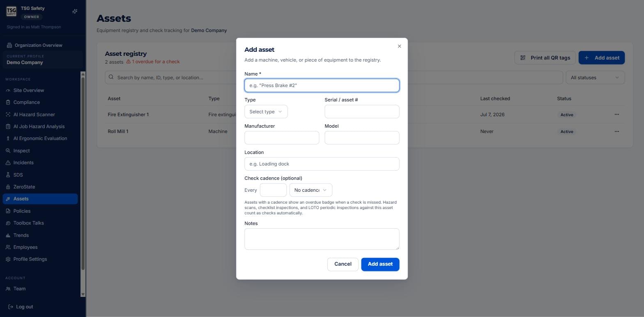Click the AI Ergonomic Evaluation figure icon
644x317 pixels.
pyautogui.click(x=8, y=138)
